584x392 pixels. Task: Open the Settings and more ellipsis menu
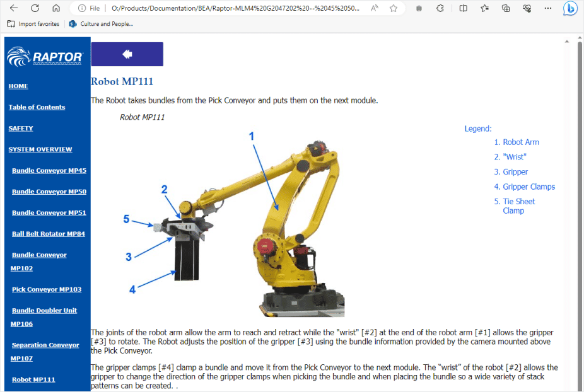pyautogui.click(x=547, y=8)
